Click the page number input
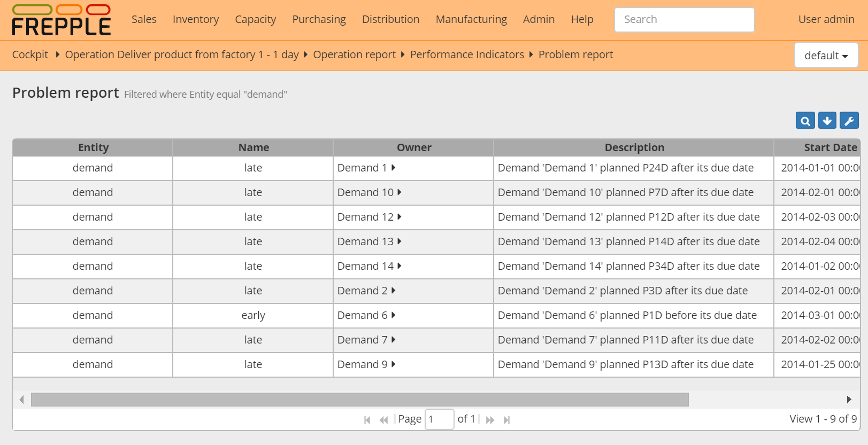868x445 pixels. pos(440,419)
